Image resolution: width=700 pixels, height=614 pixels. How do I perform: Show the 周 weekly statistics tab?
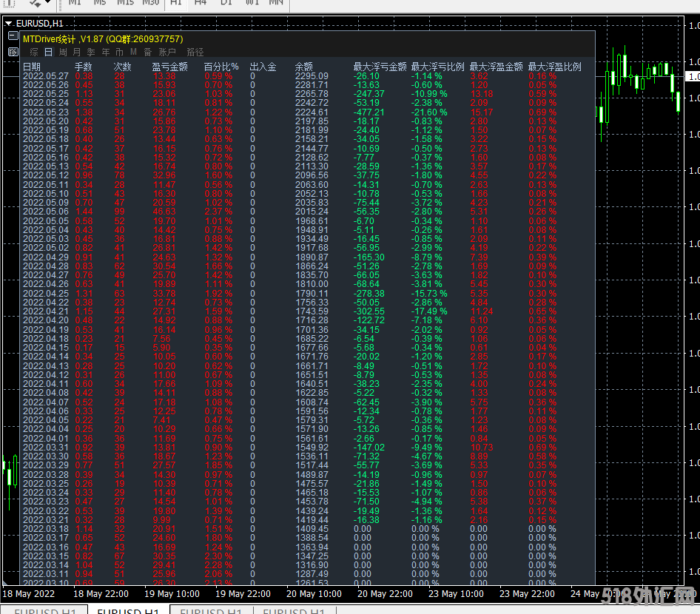tap(63, 53)
